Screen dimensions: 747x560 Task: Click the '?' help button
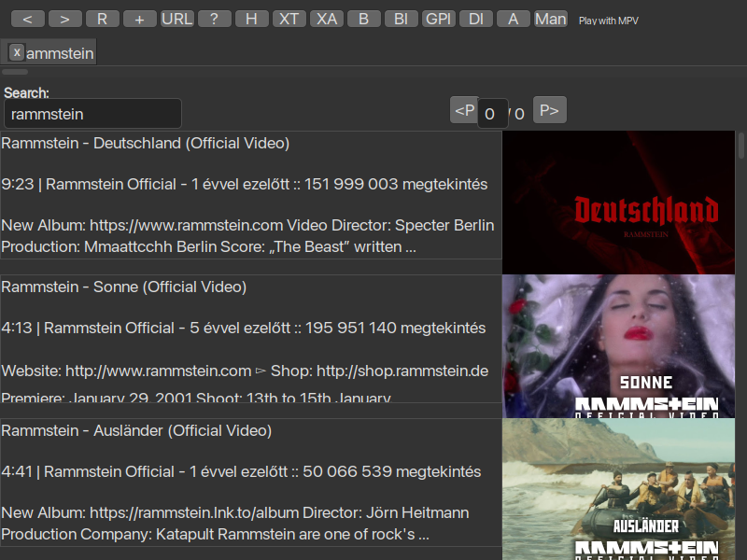[214, 19]
